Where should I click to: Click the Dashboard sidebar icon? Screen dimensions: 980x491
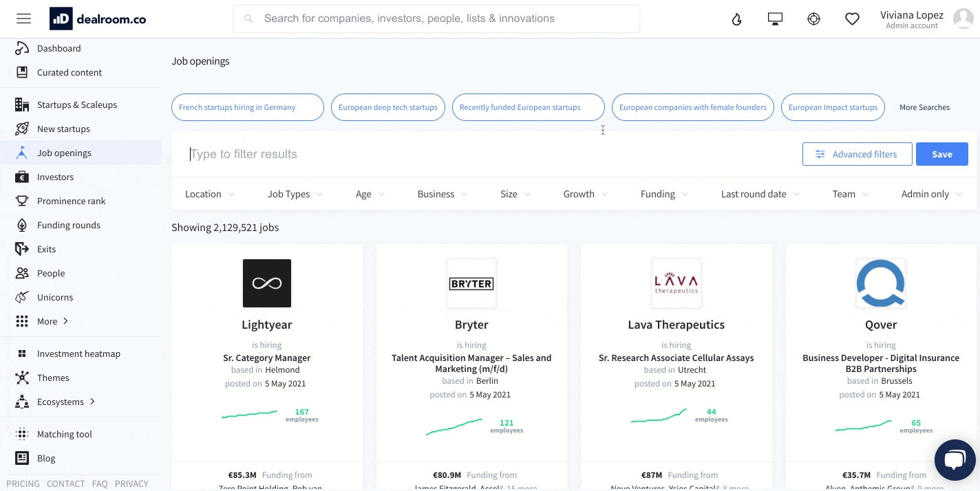[22, 48]
